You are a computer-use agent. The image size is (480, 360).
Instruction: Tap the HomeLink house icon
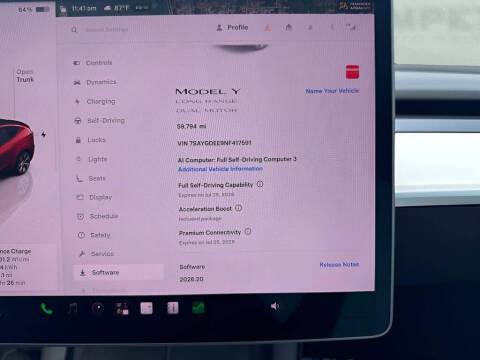(x=289, y=27)
